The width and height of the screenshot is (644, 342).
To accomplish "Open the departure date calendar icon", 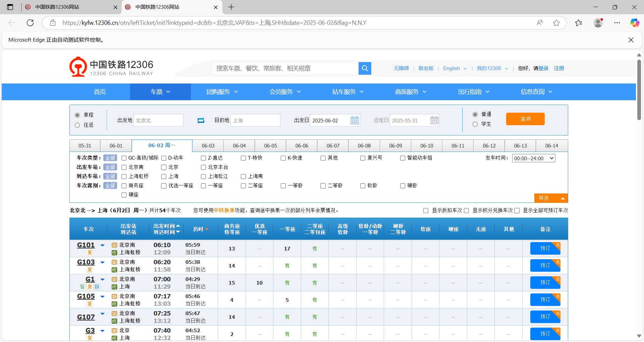I will (x=355, y=120).
